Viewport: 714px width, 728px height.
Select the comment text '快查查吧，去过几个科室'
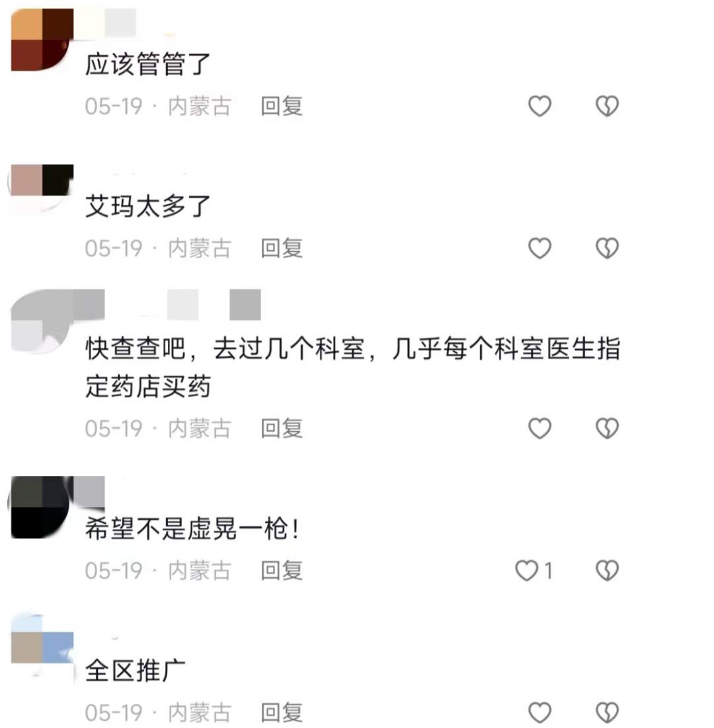click(x=225, y=348)
